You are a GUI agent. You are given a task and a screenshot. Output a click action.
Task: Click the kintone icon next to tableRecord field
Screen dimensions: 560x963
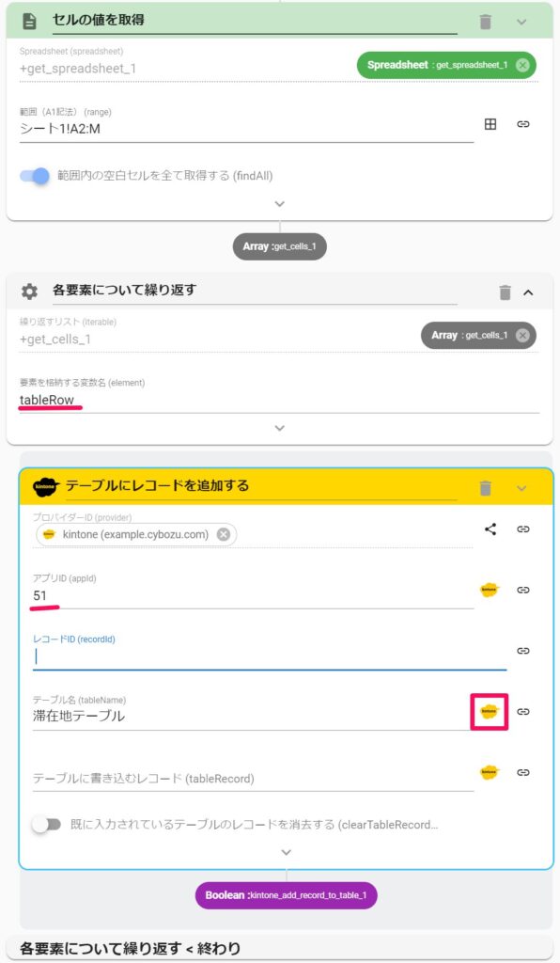pos(490,771)
